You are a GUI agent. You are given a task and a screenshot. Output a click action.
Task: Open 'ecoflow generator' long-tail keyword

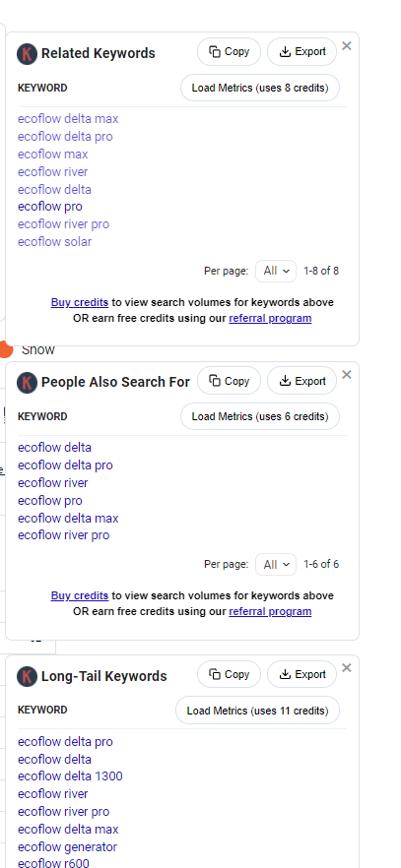tap(68, 847)
